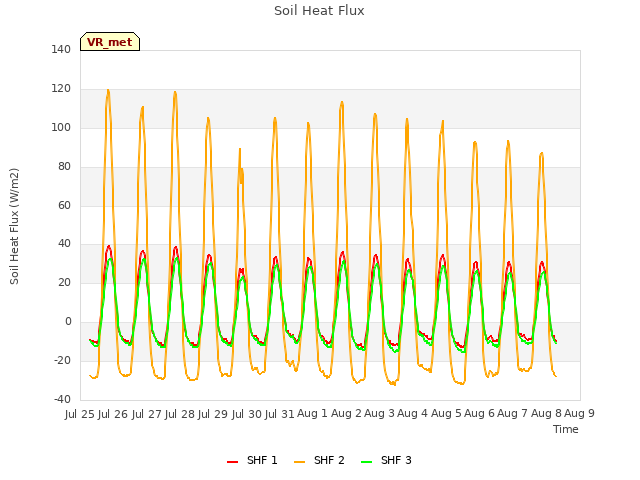Click the green SHF 3 legend swatch
640x480 pixels.
(367, 462)
